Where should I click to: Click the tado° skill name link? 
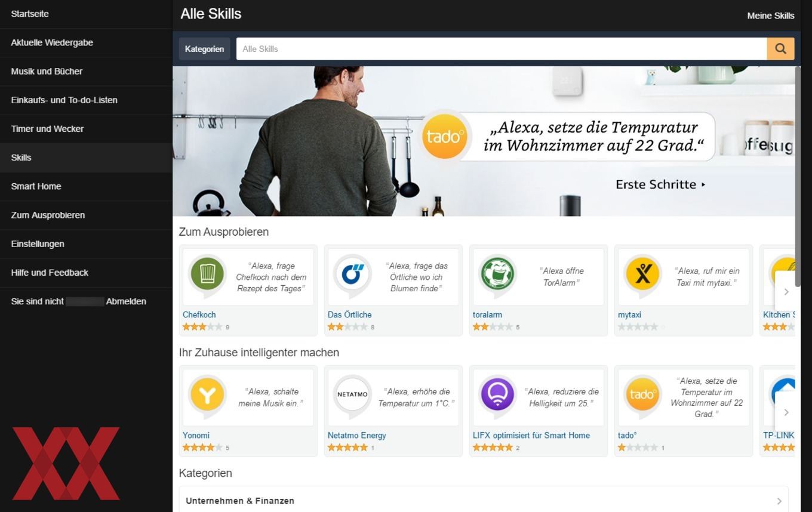(628, 435)
